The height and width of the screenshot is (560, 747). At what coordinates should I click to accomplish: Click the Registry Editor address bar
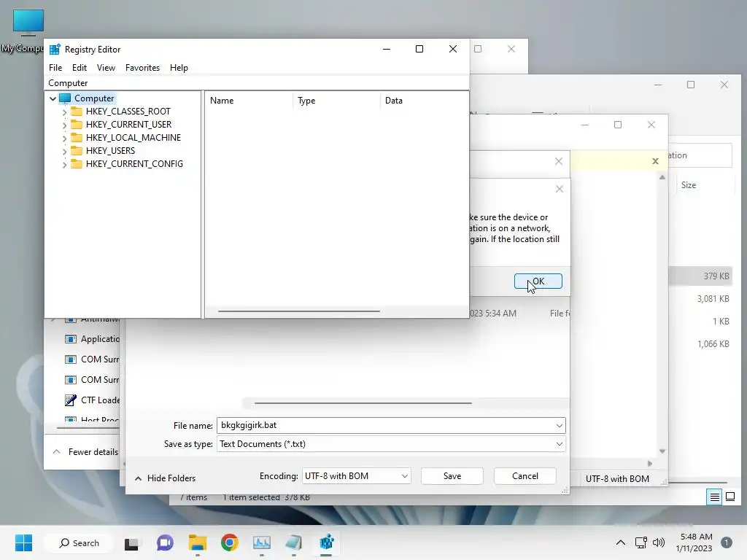coord(256,83)
